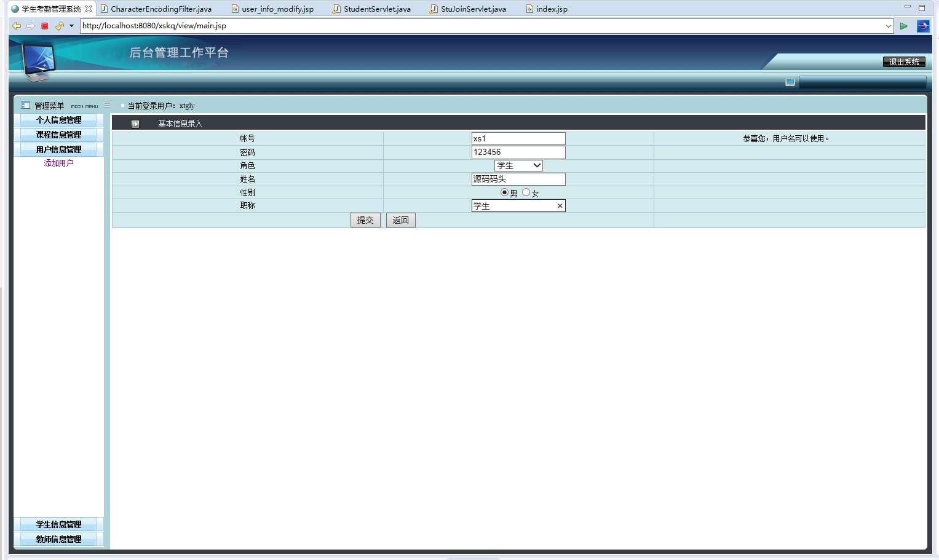939x560 pixels.
Task: Clear the 职称 field with the X
Action: tap(560, 206)
